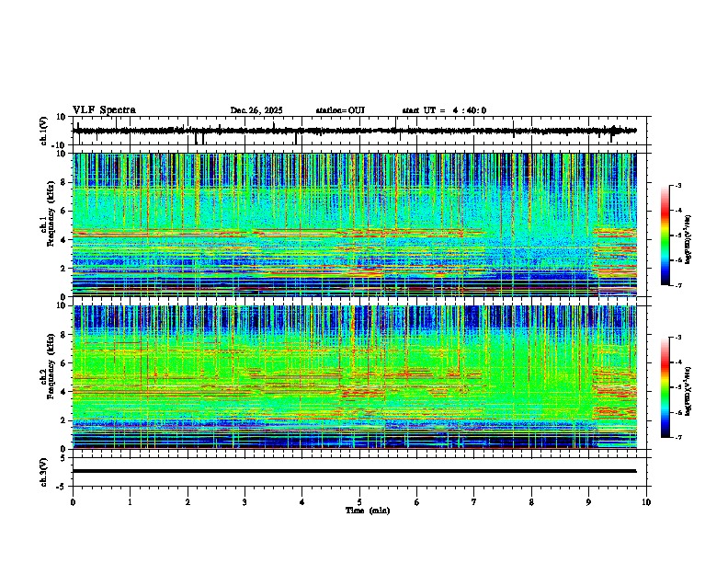Click the "4" tick on Time axis

pos(302,502)
